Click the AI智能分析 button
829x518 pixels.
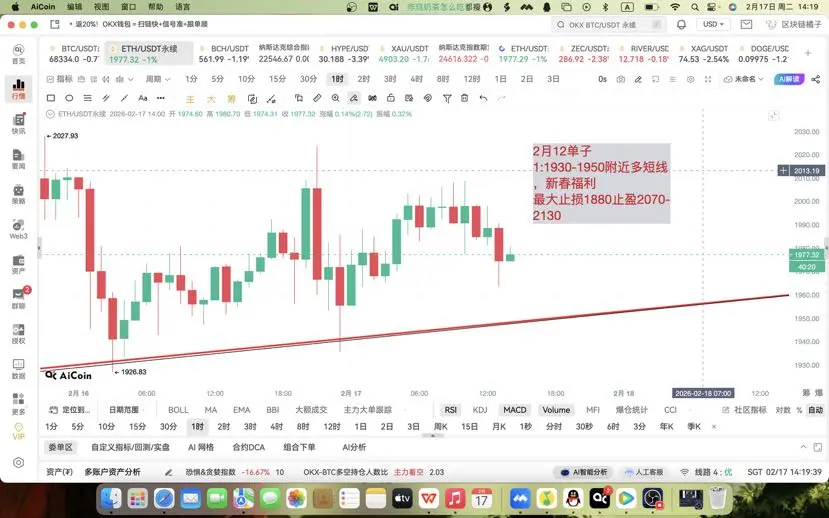tap(585, 472)
